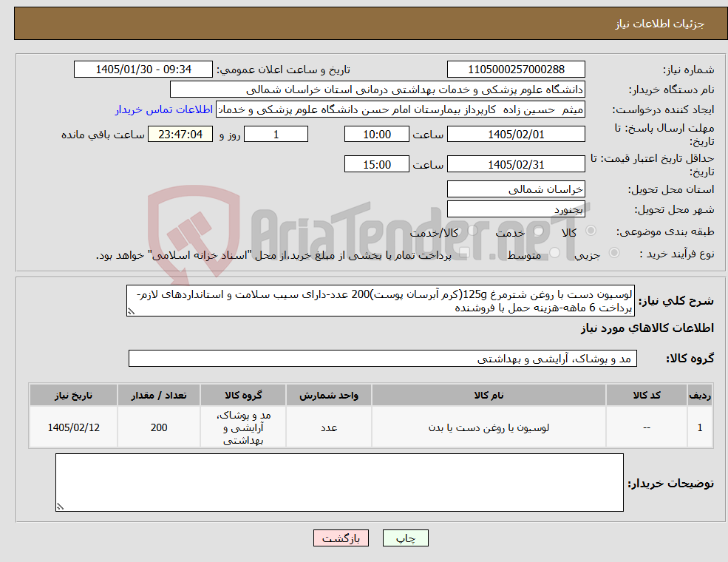Click the general need description textarea
This screenshot has height=562, width=728.
point(380,300)
